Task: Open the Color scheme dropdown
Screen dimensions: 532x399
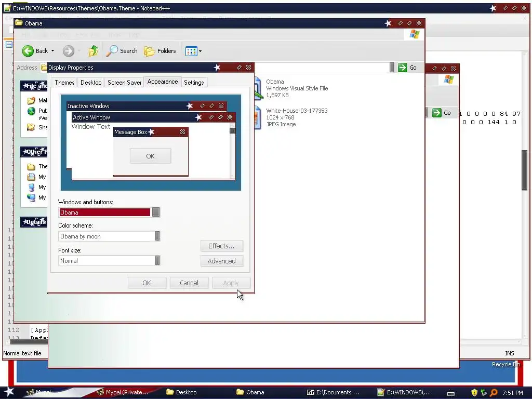Action: point(157,236)
